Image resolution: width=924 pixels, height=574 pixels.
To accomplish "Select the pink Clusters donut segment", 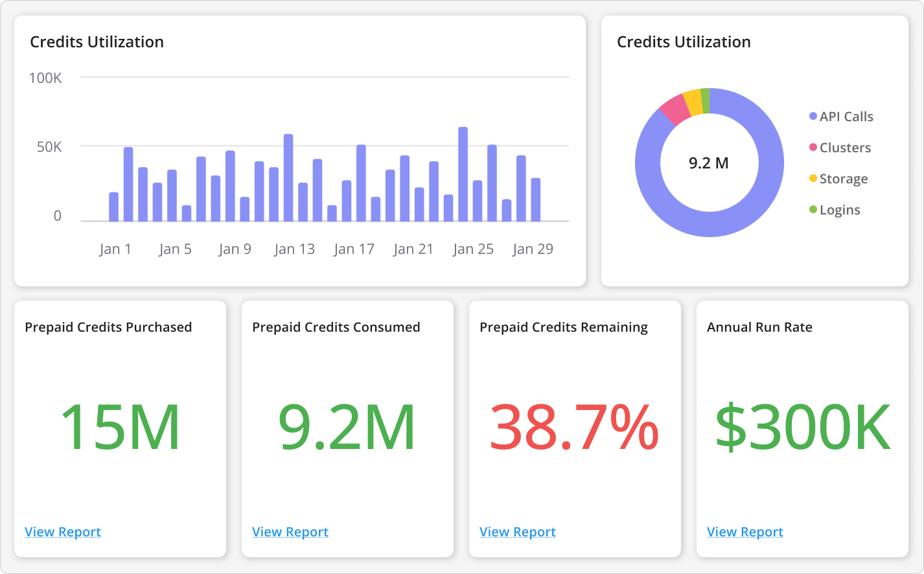I will tap(675, 109).
